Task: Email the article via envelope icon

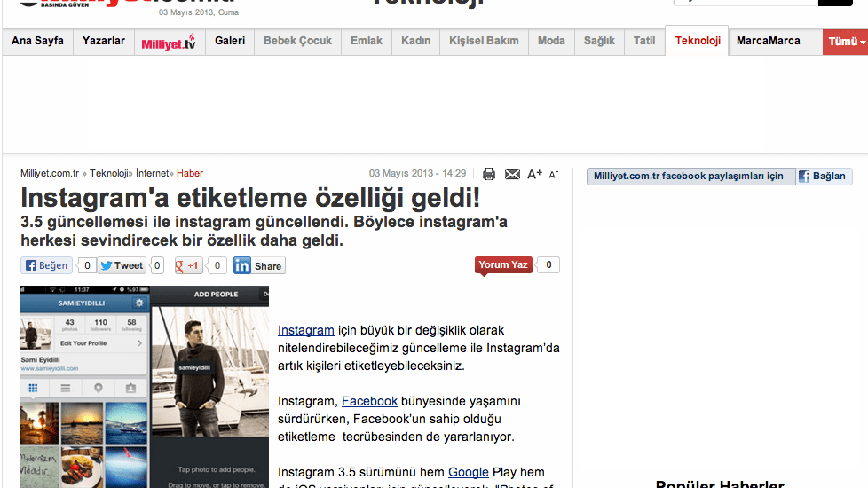Action: pyautogui.click(x=513, y=174)
